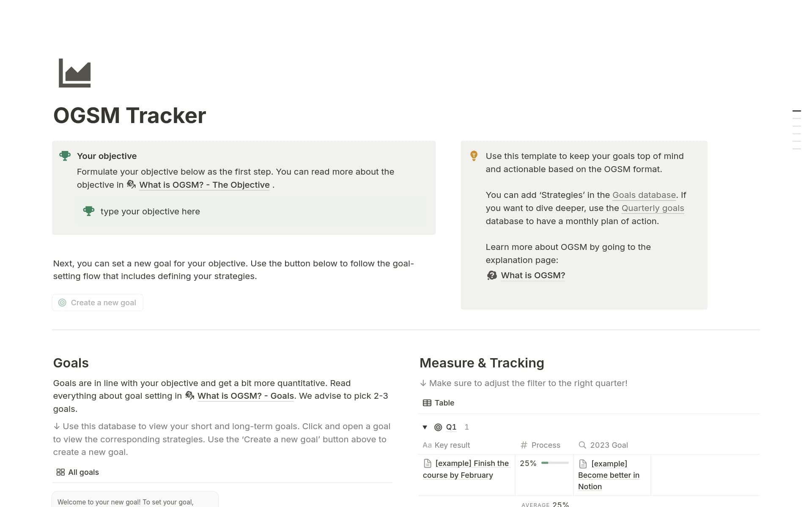The image size is (812, 507).
Task: Click the bar chart page icon above OGSM Tracker
Action: point(75,73)
